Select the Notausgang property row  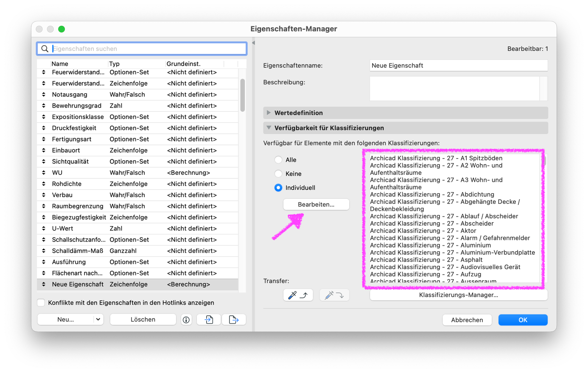[x=137, y=95]
